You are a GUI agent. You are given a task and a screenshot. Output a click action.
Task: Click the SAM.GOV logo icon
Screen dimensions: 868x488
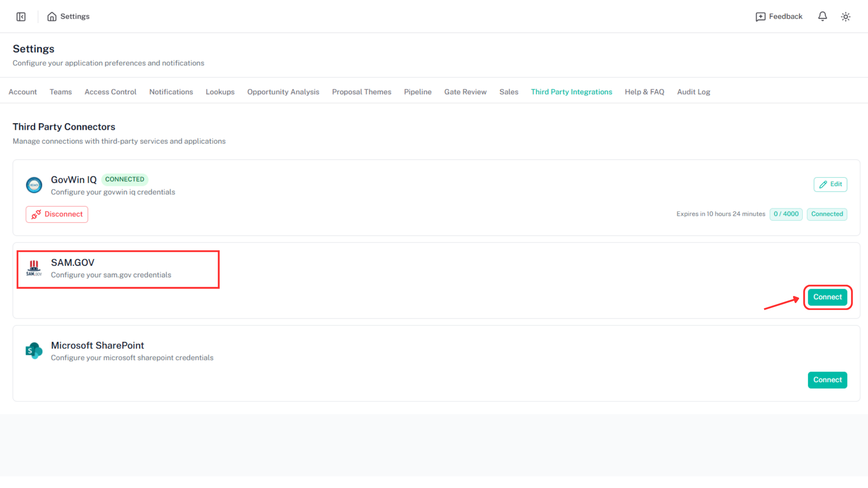point(34,268)
